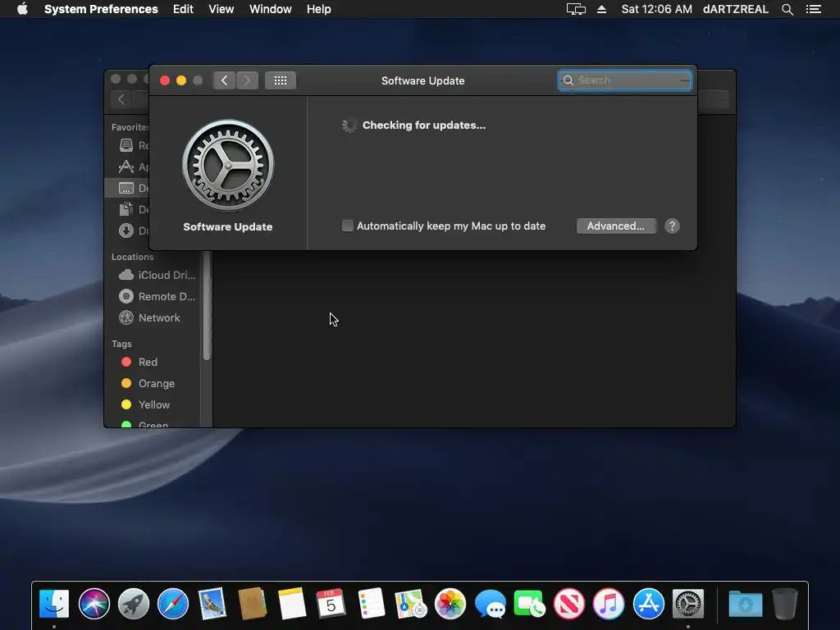Open the View menu
840x630 pixels.
(x=221, y=9)
